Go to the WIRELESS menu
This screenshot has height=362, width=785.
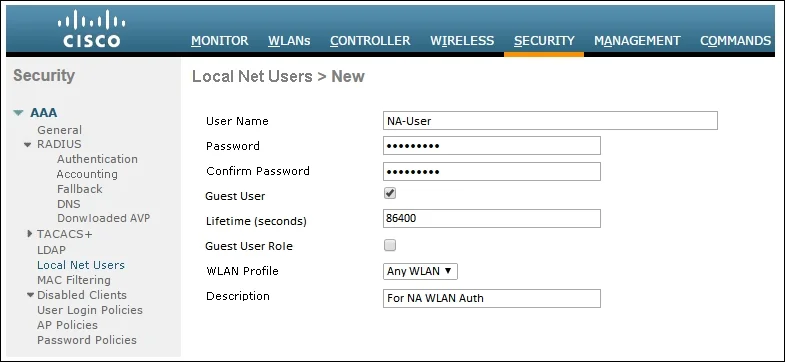(x=462, y=41)
